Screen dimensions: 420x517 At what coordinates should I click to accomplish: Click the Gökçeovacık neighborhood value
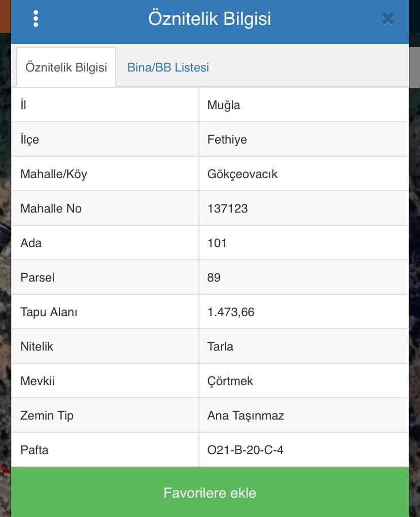pos(242,174)
